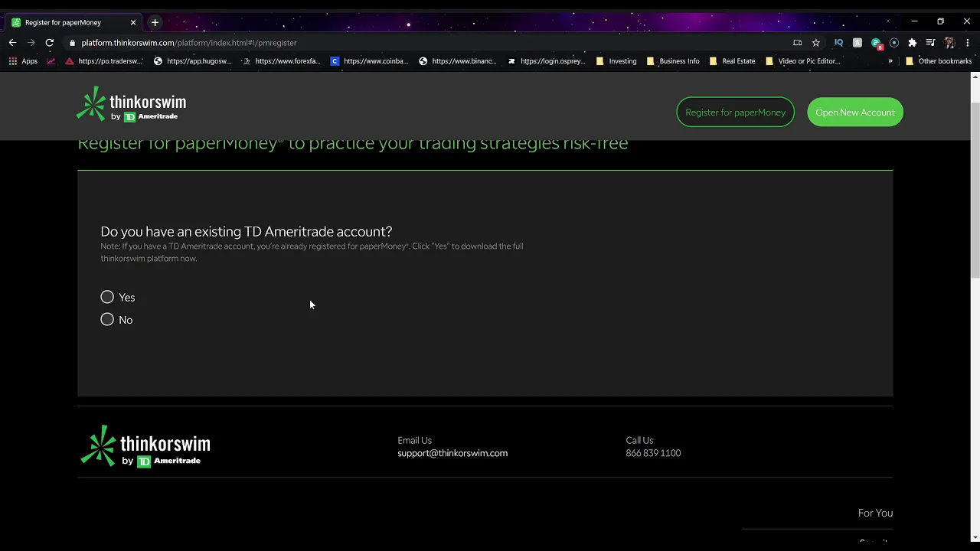Image resolution: width=980 pixels, height=551 pixels.
Task: Open a new browser tab
Action: tap(155, 22)
